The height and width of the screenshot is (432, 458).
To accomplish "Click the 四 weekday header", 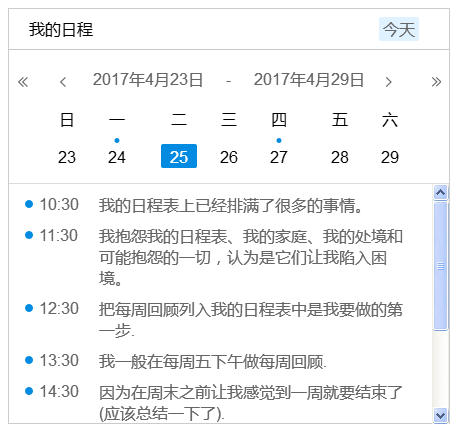I will (x=279, y=120).
